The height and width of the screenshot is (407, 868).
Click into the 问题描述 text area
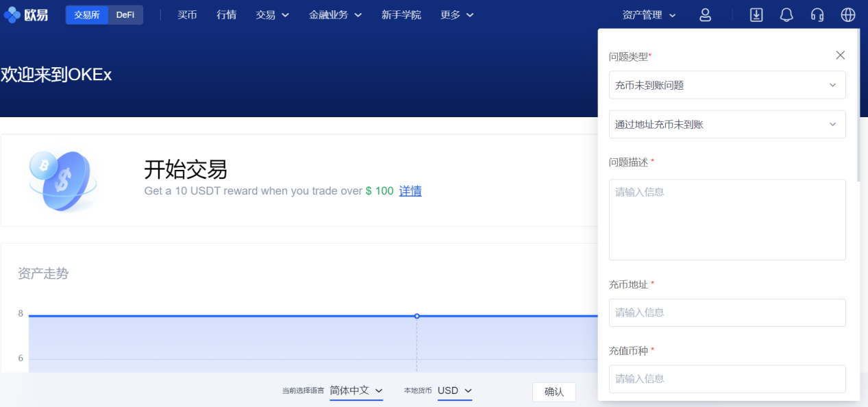(x=727, y=220)
